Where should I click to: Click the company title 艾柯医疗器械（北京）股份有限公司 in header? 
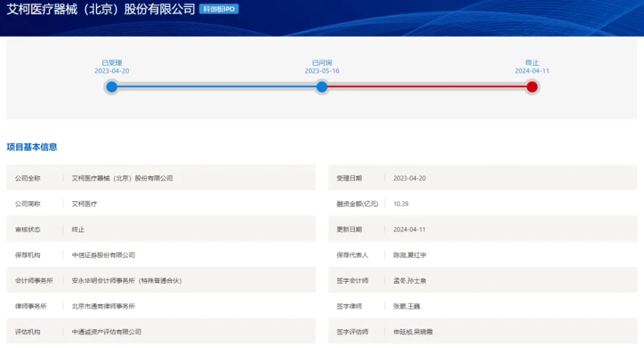[x=100, y=9]
